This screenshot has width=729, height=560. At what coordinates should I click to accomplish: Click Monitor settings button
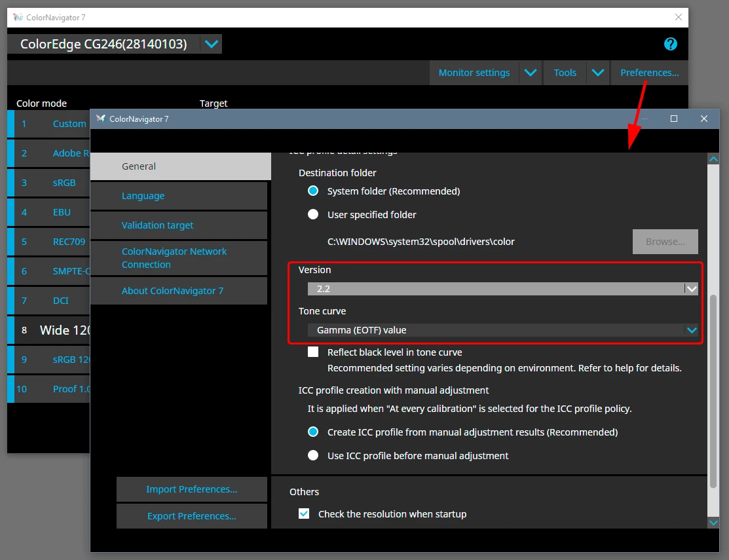[474, 73]
